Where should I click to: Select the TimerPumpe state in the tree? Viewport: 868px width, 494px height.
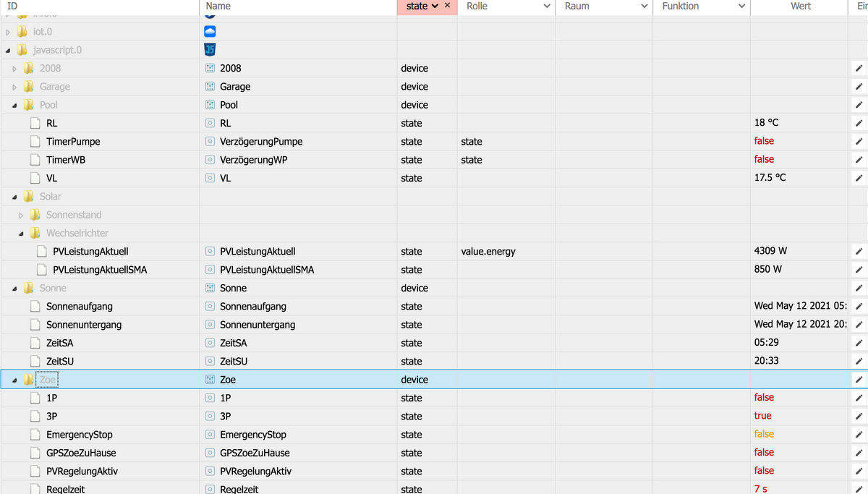(73, 142)
